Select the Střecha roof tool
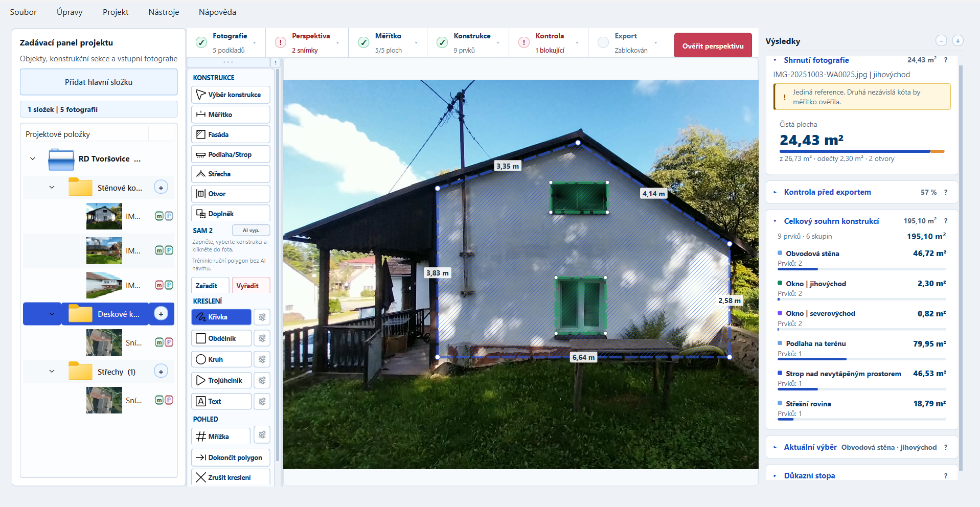Image resolution: width=980 pixels, height=507 pixels. (x=231, y=174)
